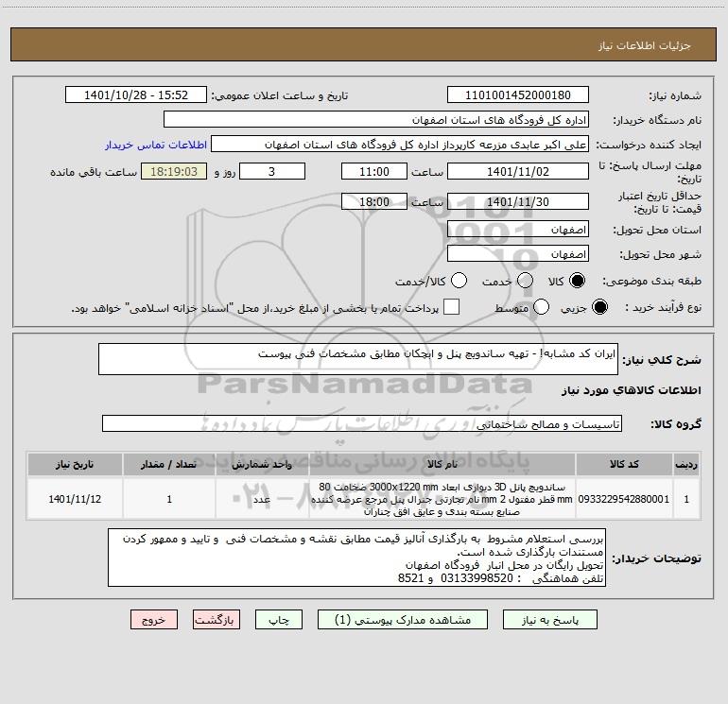This screenshot has height=704, width=728.
Task: Click the گروه کالا field تاسیسات و مصالح ساختمانی
Action: [x=362, y=423]
